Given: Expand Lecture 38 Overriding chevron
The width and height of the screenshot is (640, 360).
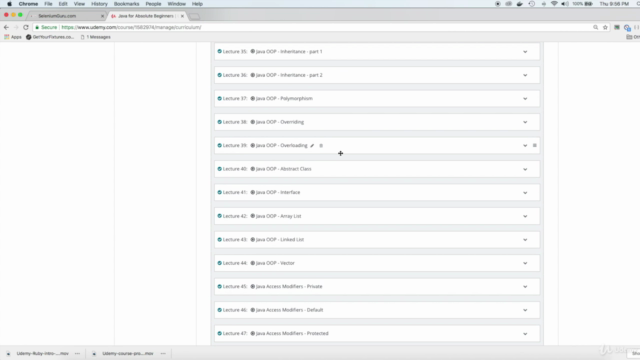Looking at the screenshot, I should pos(525,122).
